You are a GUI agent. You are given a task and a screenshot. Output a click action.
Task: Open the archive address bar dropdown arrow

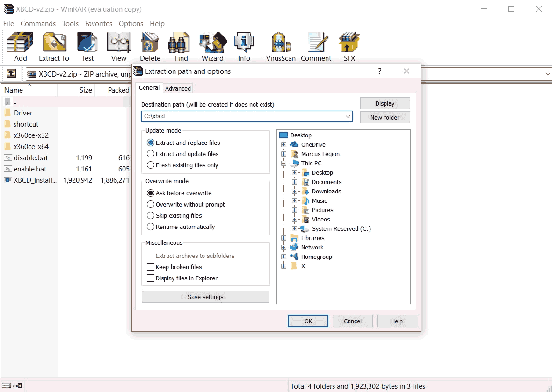[x=548, y=74]
